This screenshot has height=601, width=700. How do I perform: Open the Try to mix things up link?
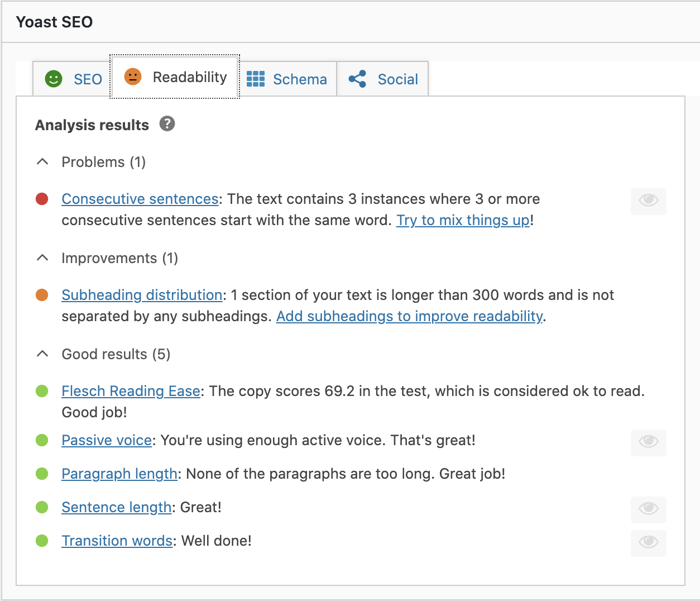(463, 220)
